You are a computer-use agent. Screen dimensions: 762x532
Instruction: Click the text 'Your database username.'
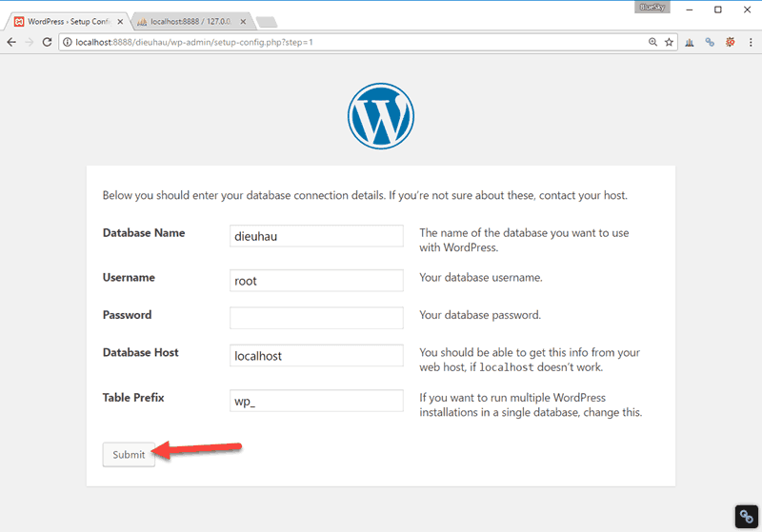(481, 278)
